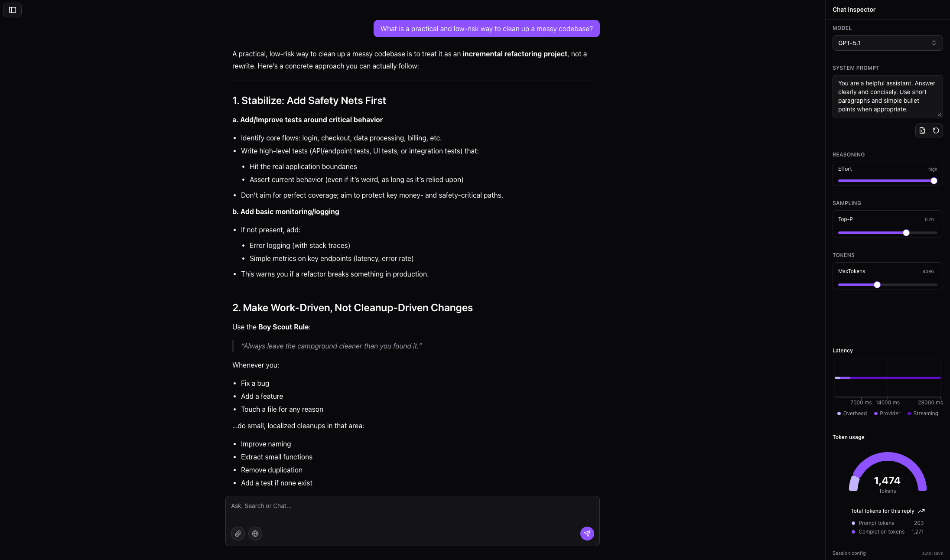Click the Effort slider handle
The height and width of the screenshot is (560, 950).
[x=934, y=181]
